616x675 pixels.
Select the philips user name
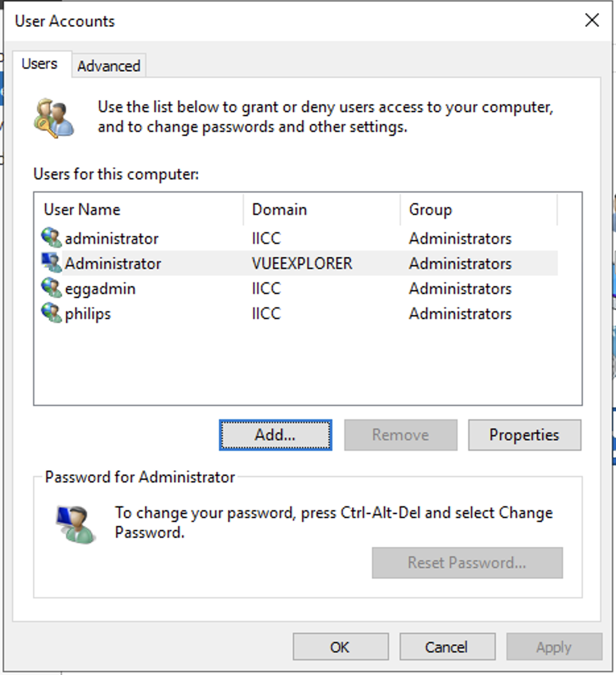pos(88,313)
